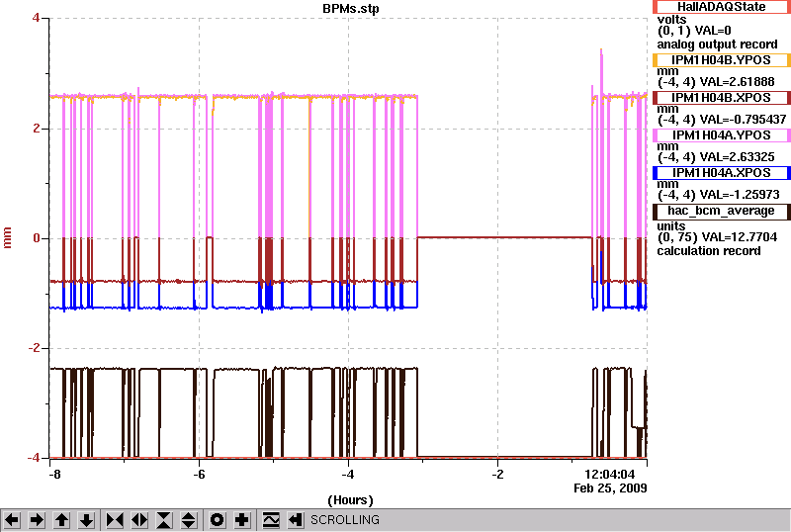Pan the plot right with the right arrow
791x532 pixels.
point(37,520)
